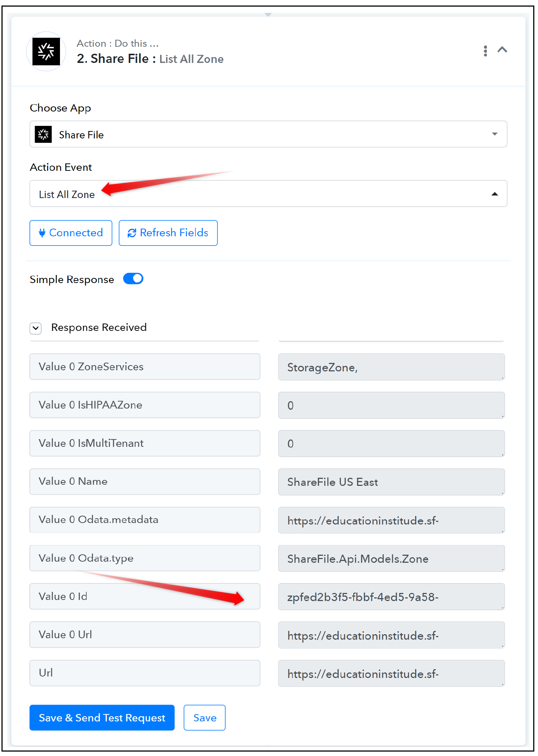Click the refresh arrows icon
Screen dimensions: 538x756
[132, 233]
